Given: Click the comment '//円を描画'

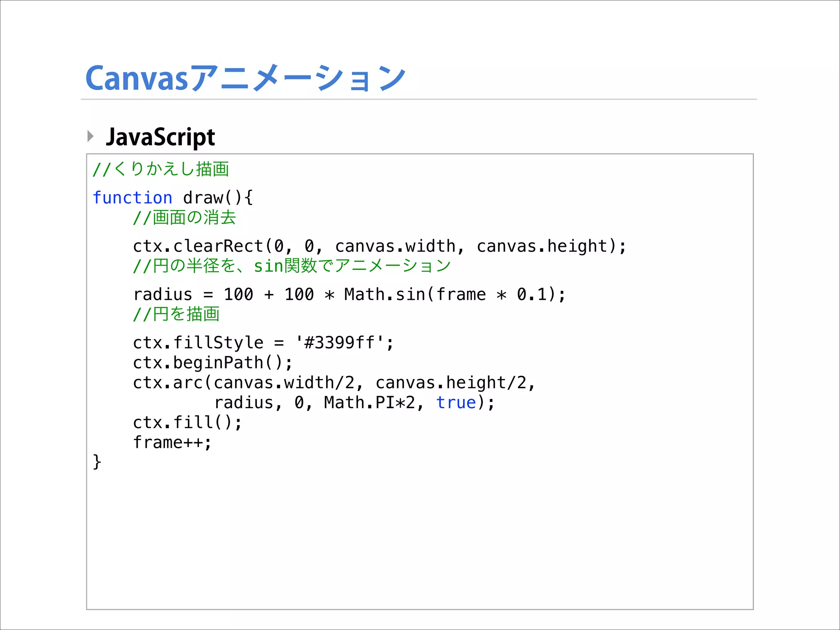Looking at the screenshot, I should tap(176, 314).
